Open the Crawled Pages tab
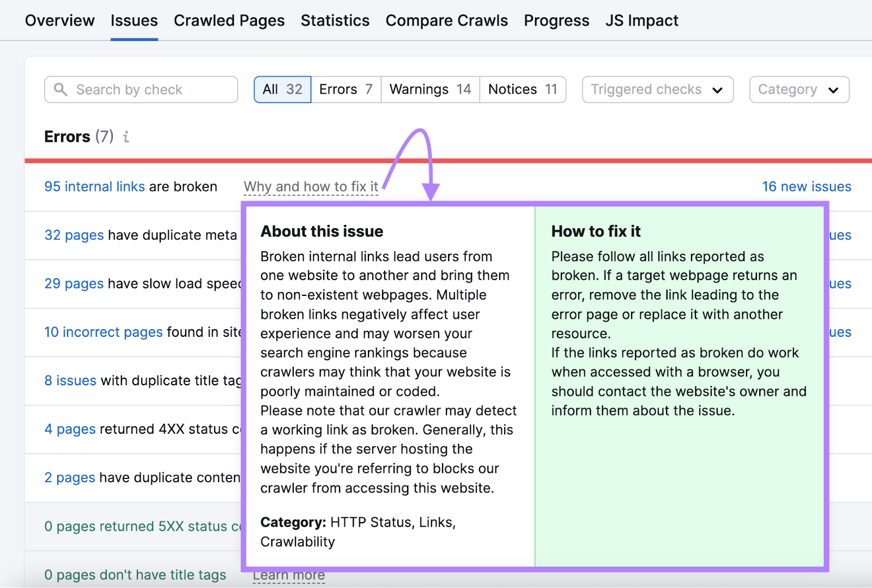 [229, 20]
